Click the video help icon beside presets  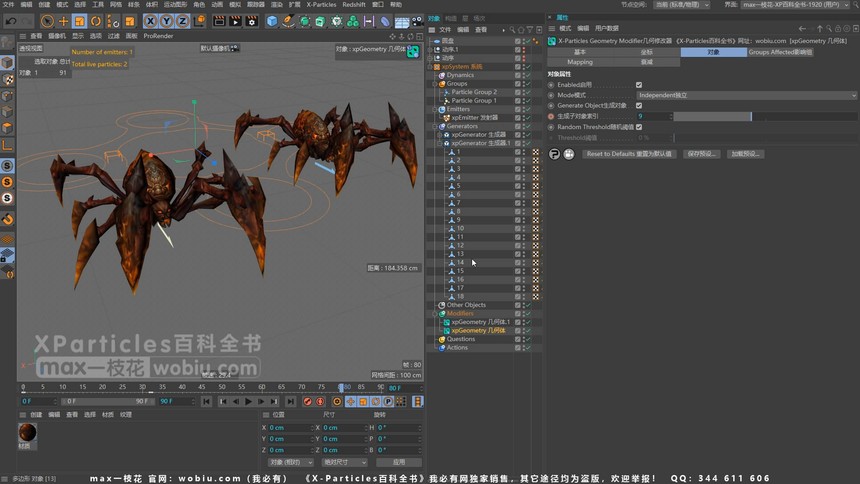pyautogui.click(x=569, y=154)
